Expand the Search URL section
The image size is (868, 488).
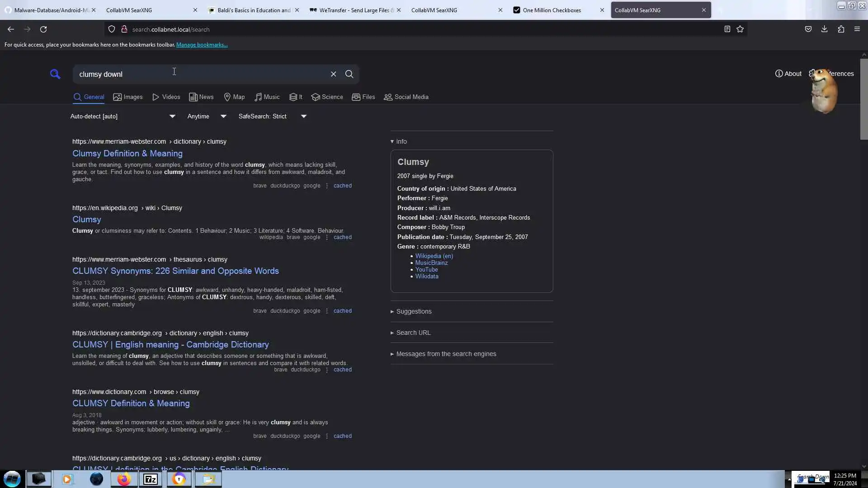pyautogui.click(x=413, y=333)
